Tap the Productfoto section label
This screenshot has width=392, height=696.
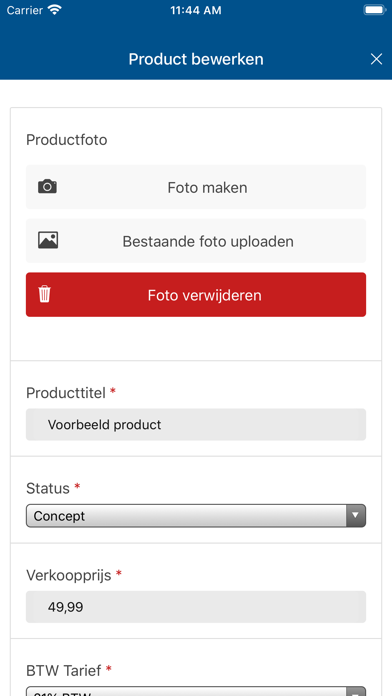tap(67, 140)
